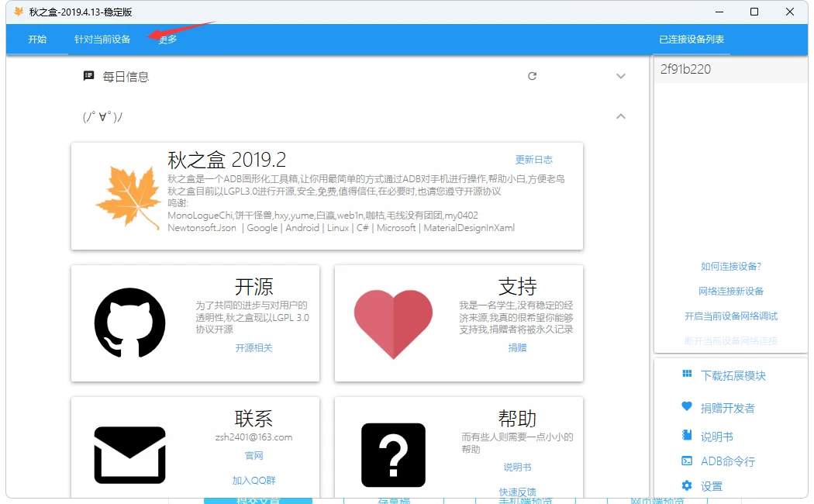Click 开启当前设备网络调试 link

click(731, 316)
